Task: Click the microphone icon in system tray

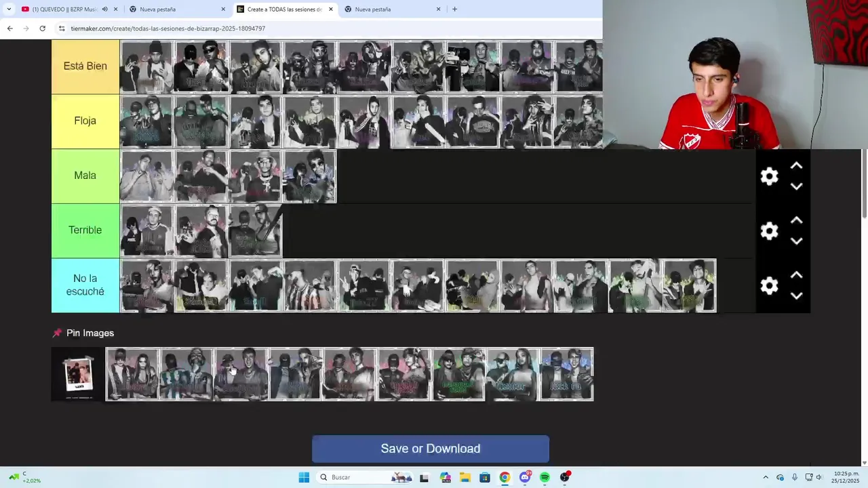Action: (x=795, y=477)
